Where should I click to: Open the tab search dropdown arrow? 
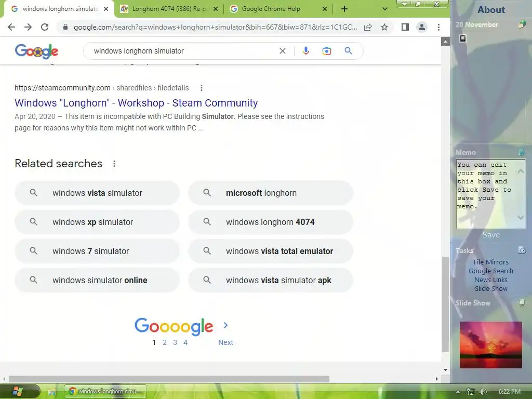385,9
